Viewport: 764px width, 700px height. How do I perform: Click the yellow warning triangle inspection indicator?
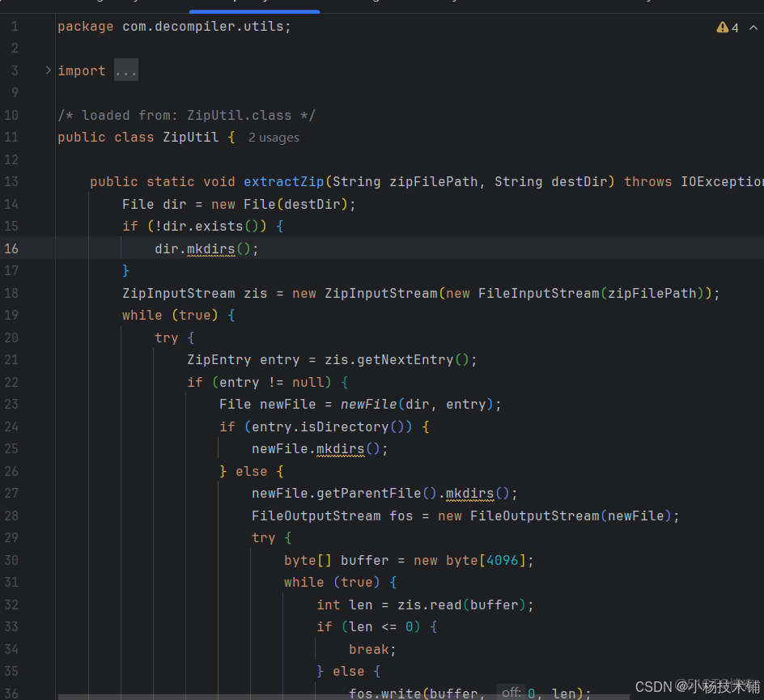click(723, 27)
